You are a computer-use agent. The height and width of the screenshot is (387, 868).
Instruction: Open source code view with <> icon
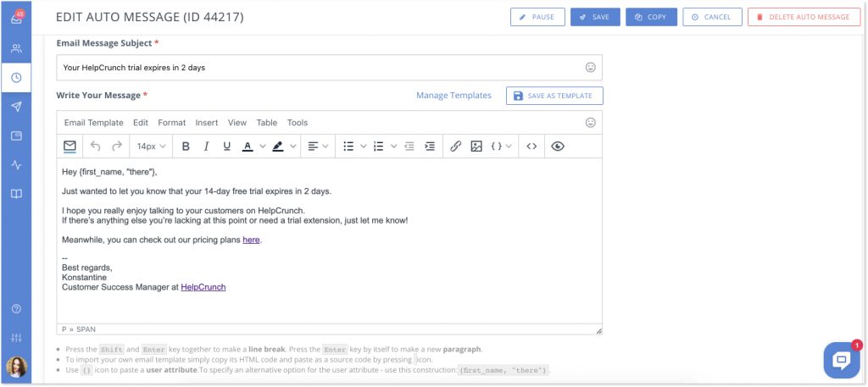(531, 147)
